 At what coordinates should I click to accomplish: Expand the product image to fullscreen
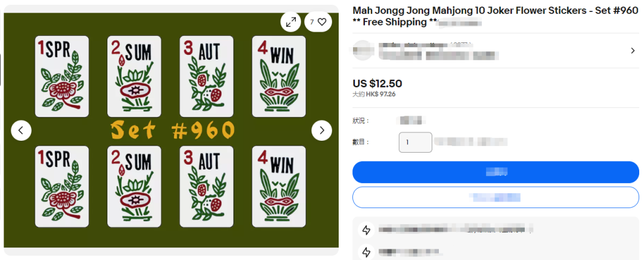point(291,22)
